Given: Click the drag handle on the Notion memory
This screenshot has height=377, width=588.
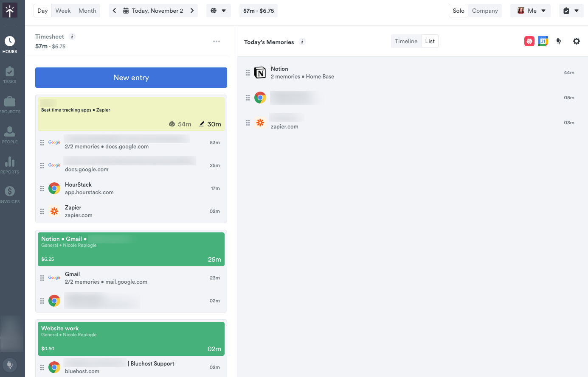Looking at the screenshot, I should [248, 73].
